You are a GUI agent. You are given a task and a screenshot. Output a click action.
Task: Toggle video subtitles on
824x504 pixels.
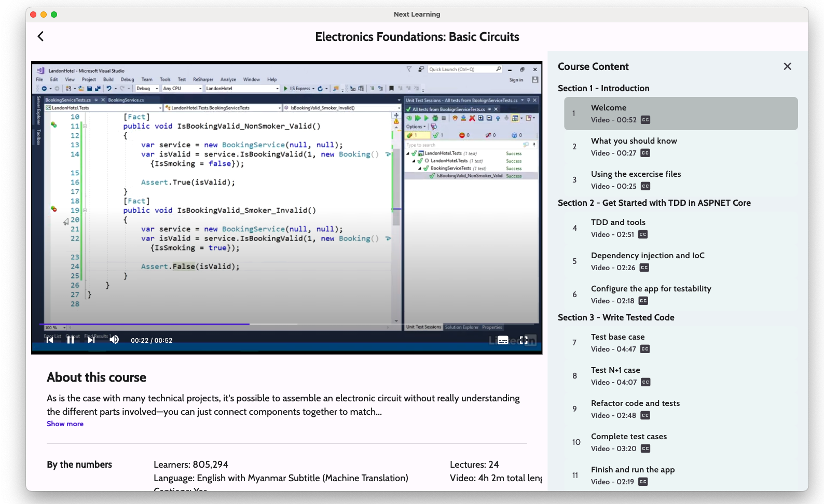503,340
